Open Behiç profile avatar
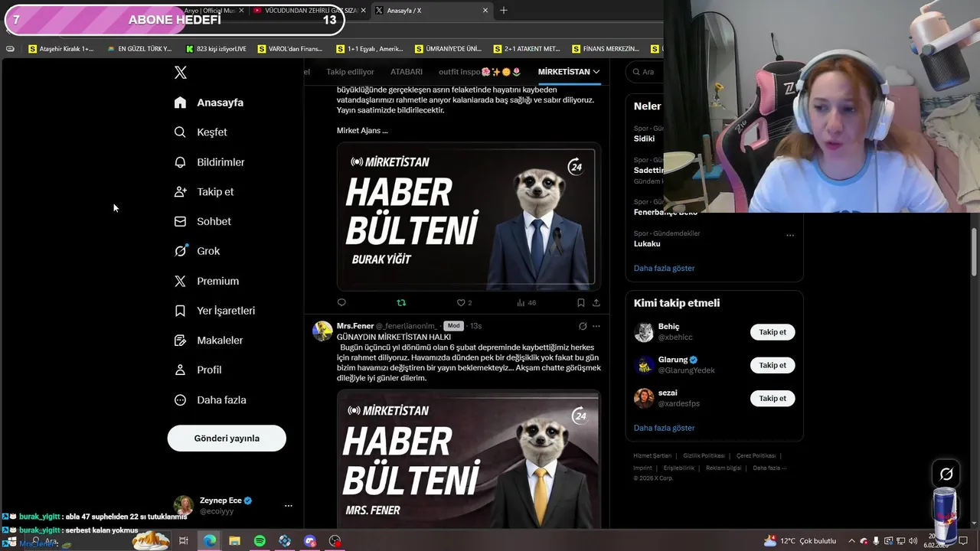980x551 pixels. (644, 332)
